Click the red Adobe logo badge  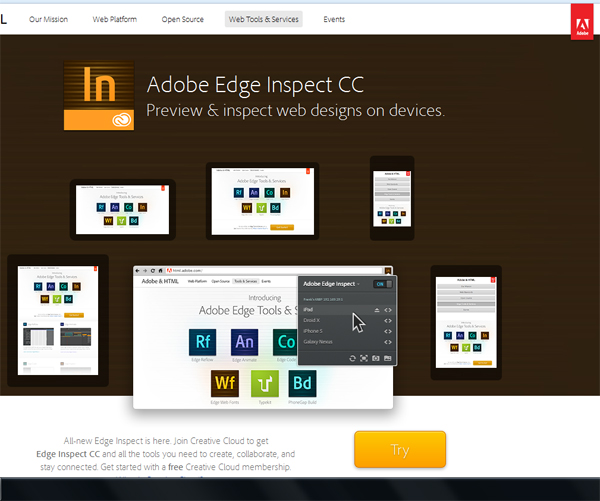[x=582, y=22]
